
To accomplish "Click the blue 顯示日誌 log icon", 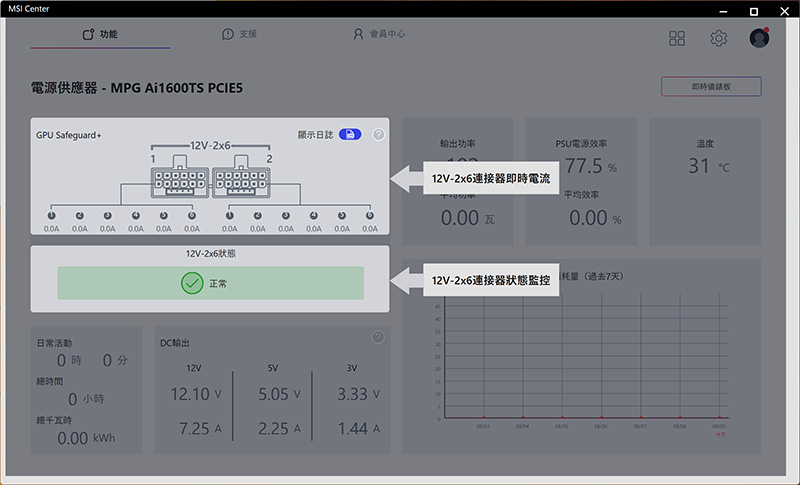I will 350,134.
